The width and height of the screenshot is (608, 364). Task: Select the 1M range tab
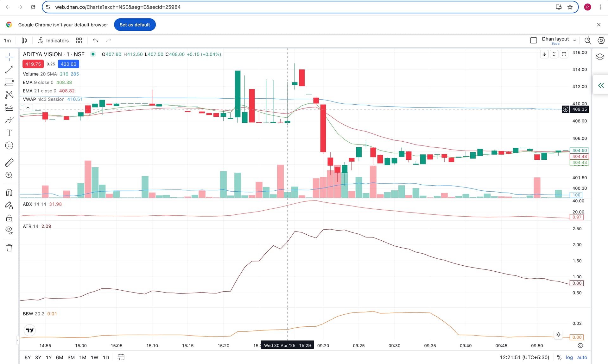(83, 357)
